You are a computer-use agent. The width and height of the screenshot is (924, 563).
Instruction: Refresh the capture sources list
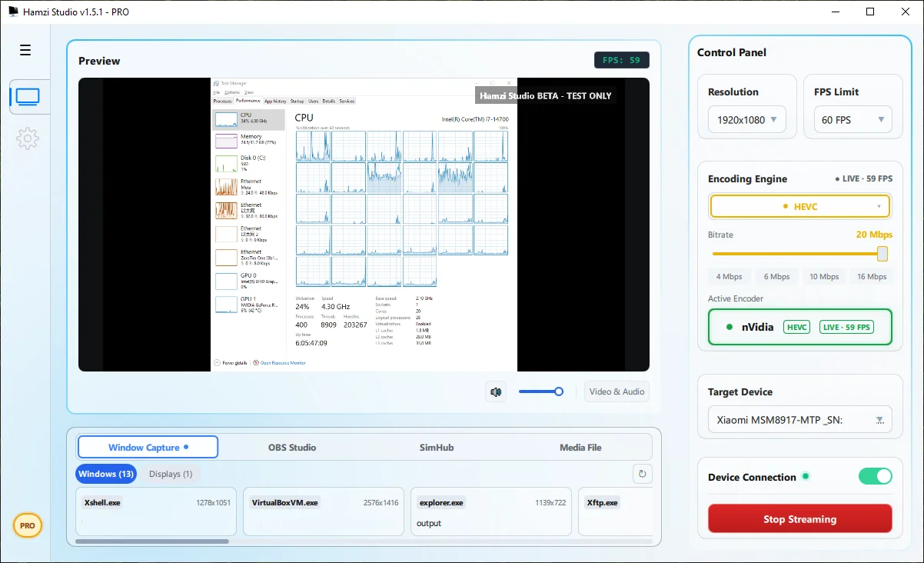(643, 474)
